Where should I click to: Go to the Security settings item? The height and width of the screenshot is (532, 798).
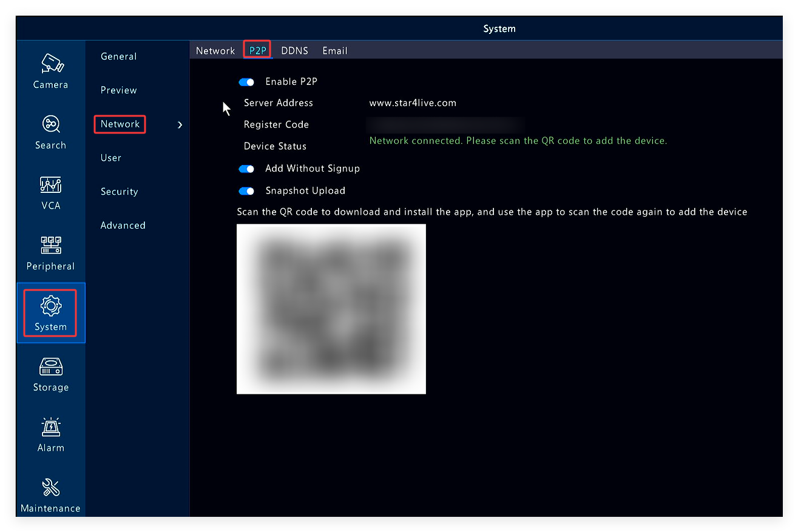119,192
